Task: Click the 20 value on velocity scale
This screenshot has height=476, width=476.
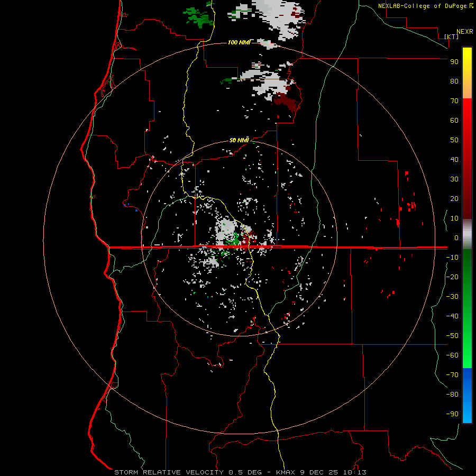Action: 454,199
